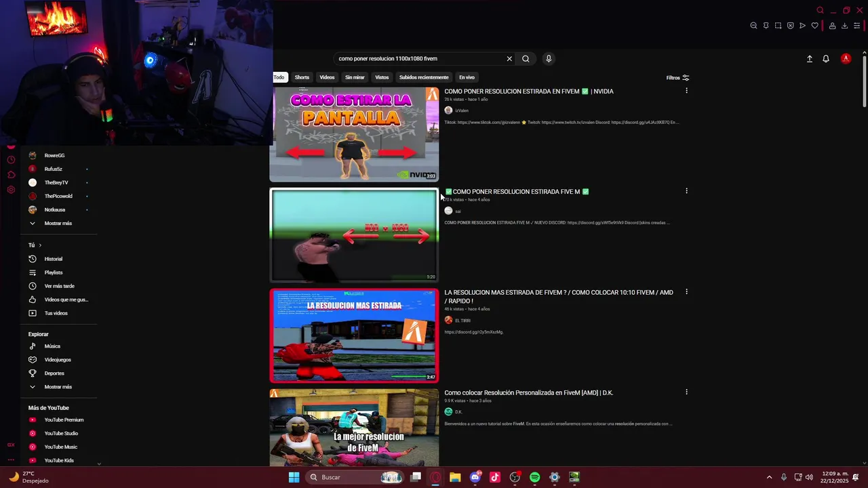Image resolution: width=868 pixels, height=488 pixels.
Task: Show hidden system tray icons chevron
Action: [x=769, y=477]
